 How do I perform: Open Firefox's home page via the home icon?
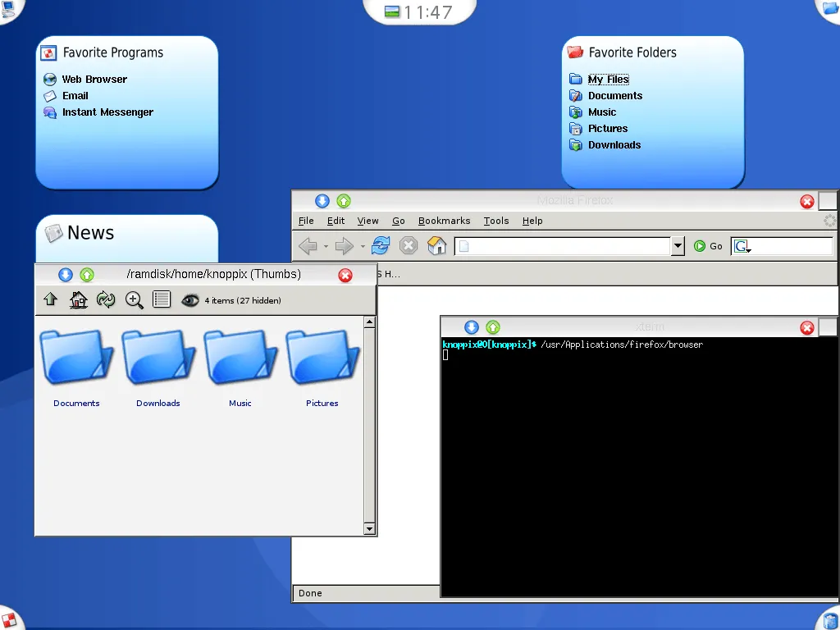[437, 245]
